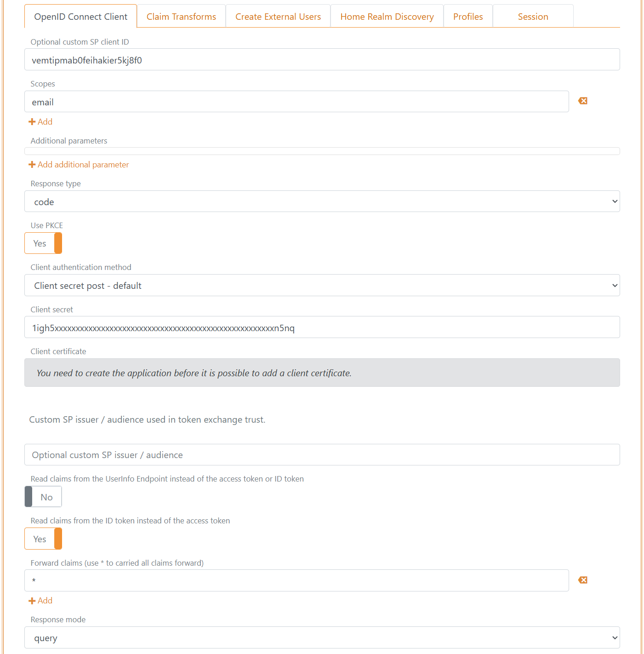Viewport: 644px width, 654px height.
Task: Click plus Add under Forward claims
Action: coord(40,601)
